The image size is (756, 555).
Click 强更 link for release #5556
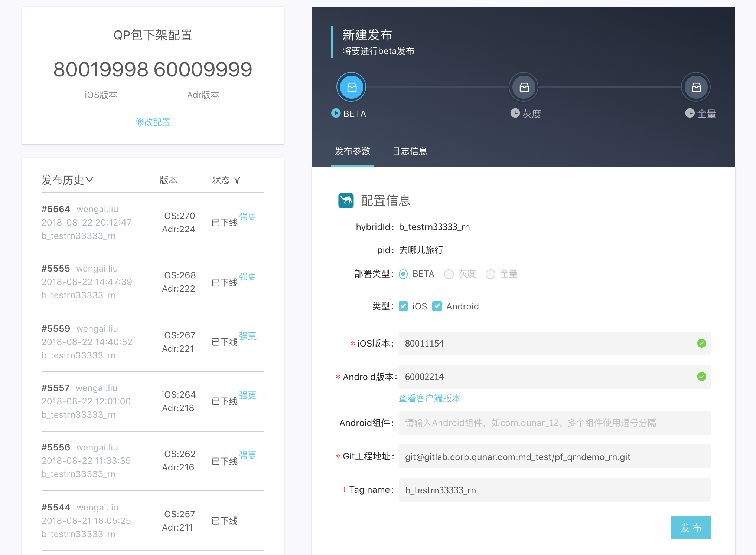[x=248, y=456]
